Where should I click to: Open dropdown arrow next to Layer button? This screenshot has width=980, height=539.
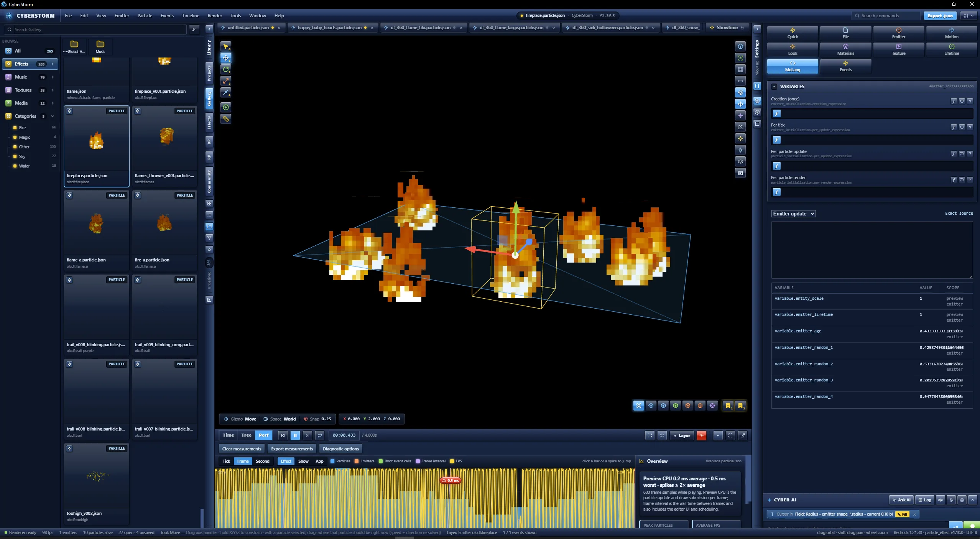pyautogui.click(x=718, y=435)
